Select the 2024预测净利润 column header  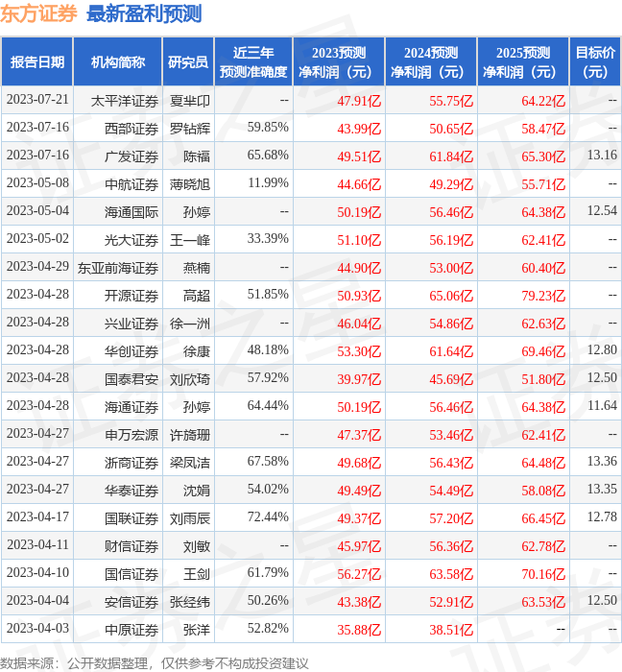pos(431,62)
